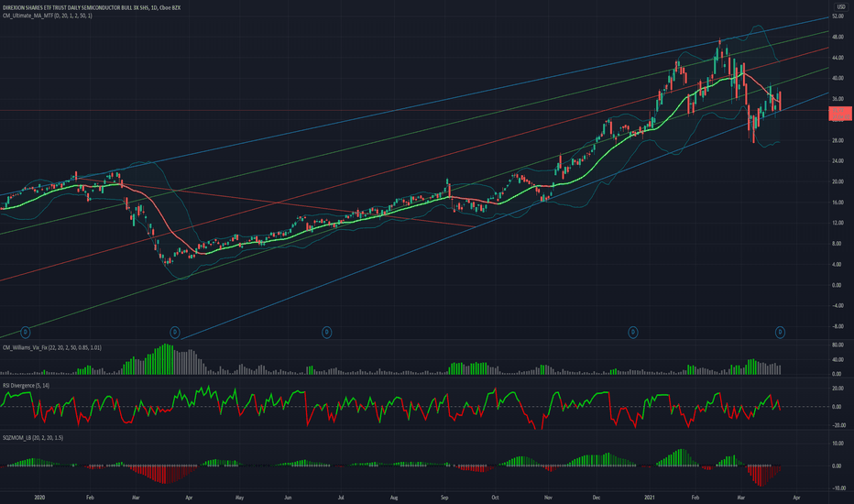The height and width of the screenshot is (504, 854).
Task: Click the May label on time axis
Action: (x=239, y=498)
